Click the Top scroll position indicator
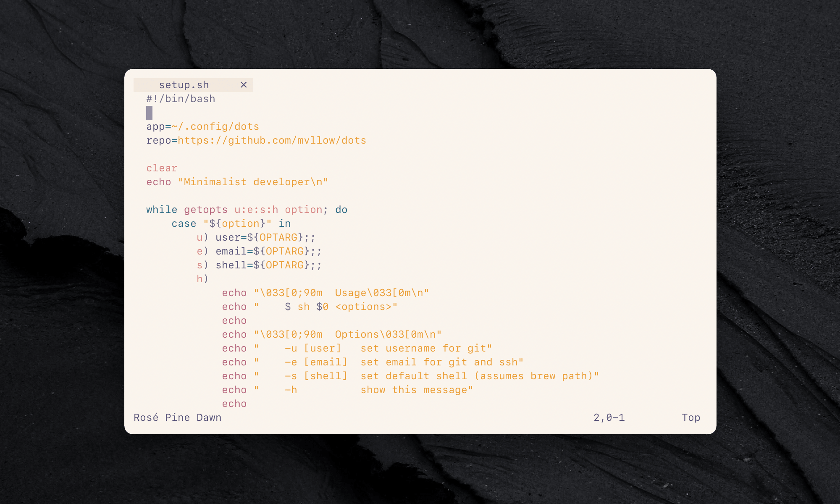This screenshot has width=840, height=504. [x=691, y=417]
